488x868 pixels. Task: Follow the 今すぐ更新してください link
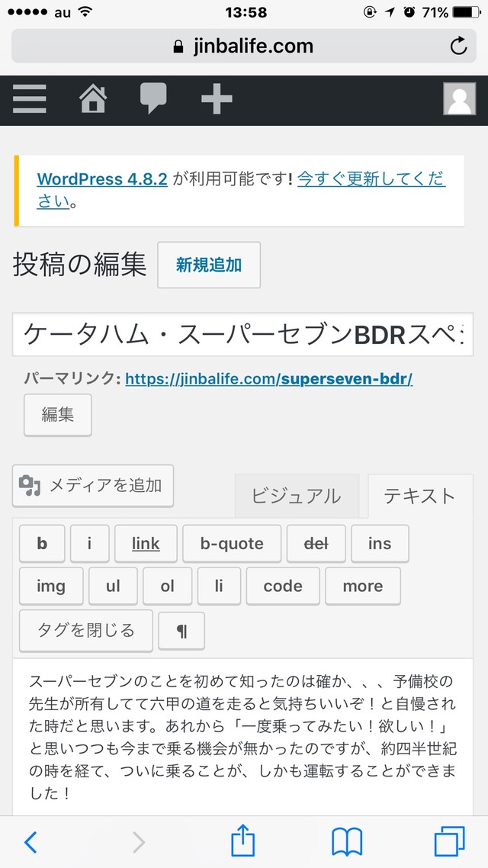371,179
